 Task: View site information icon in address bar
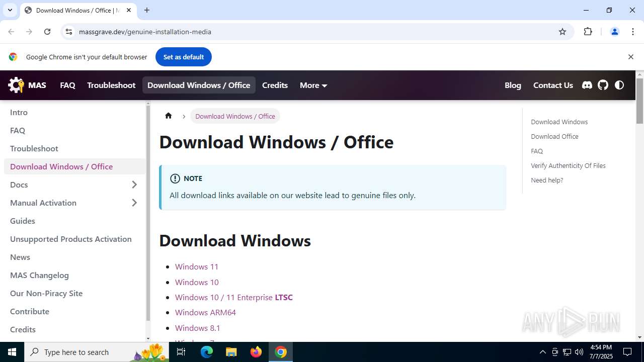pos(69,32)
